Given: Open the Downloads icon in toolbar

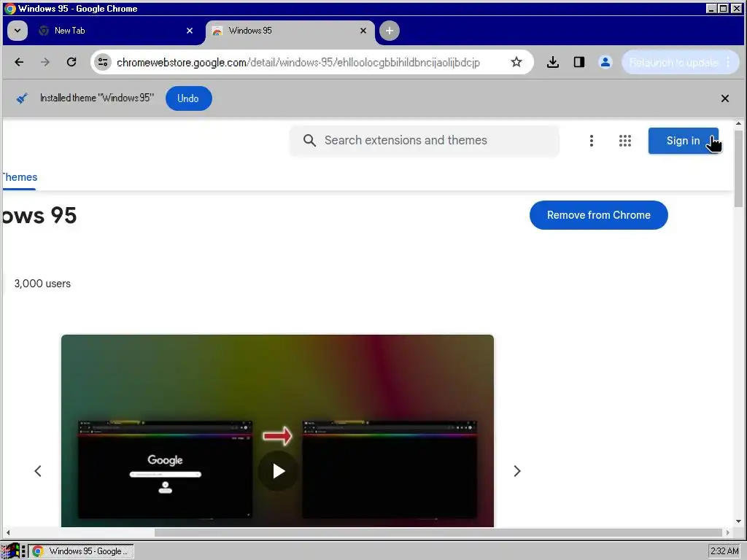Looking at the screenshot, I should pyautogui.click(x=553, y=62).
